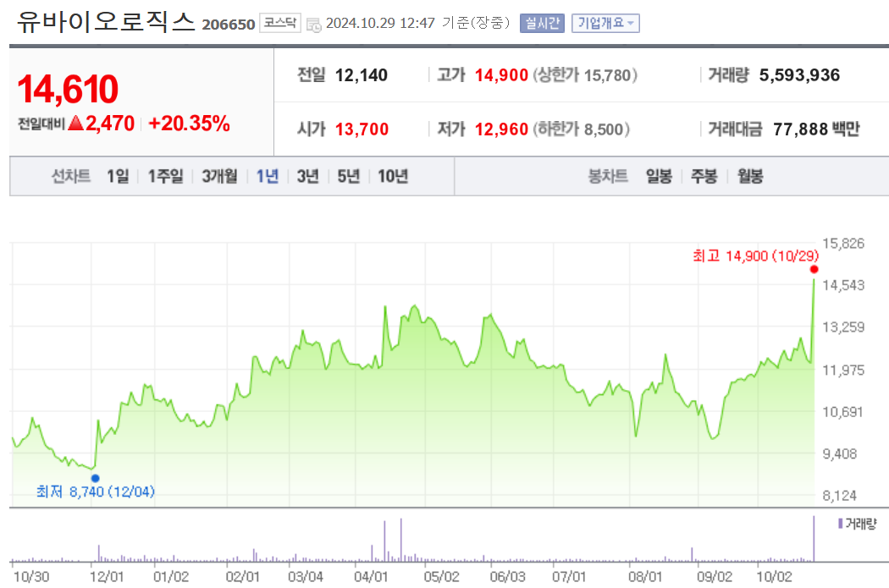Click the price change value 2,470

tap(110, 123)
